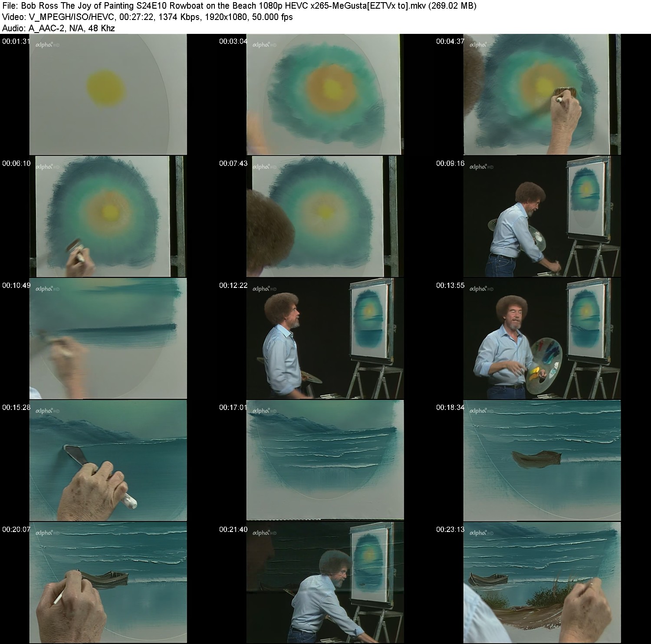Viewport: 651px width, 644px height.
Task: Open the thumbnail at 00:12:22
Action: pos(325,339)
